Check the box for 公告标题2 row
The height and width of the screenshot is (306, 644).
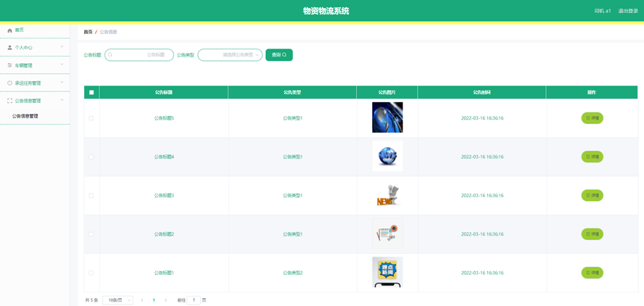(91, 234)
